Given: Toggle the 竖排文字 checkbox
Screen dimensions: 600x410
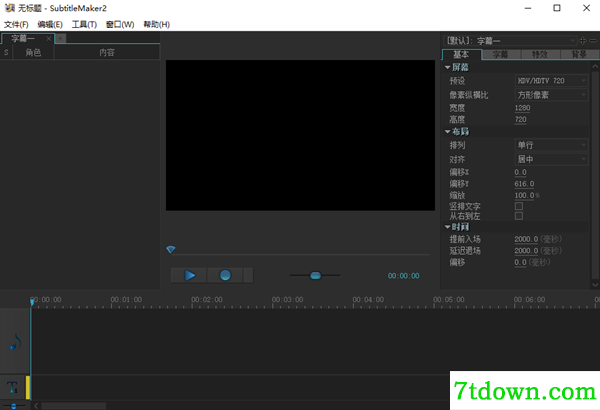Looking at the screenshot, I should [519, 206].
